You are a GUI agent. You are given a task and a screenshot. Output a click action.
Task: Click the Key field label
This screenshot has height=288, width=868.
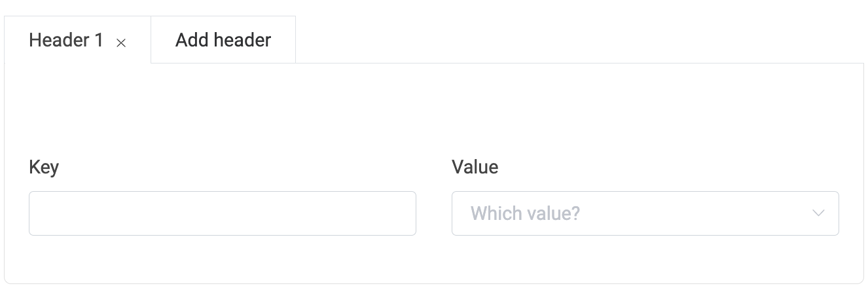[x=44, y=167]
